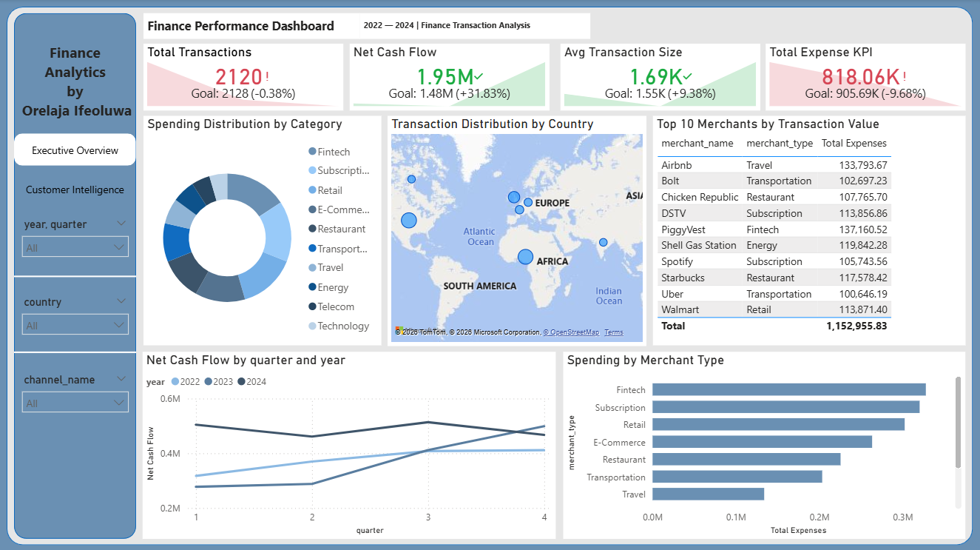Select the 2023 legend marker in line chart

coord(209,382)
